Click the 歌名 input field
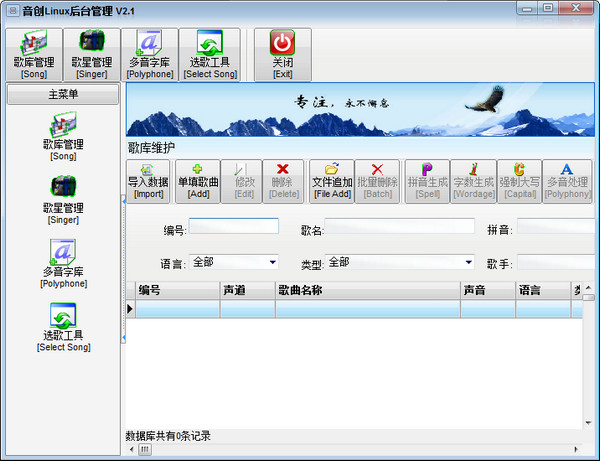The width and height of the screenshot is (600, 461). [x=400, y=226]
